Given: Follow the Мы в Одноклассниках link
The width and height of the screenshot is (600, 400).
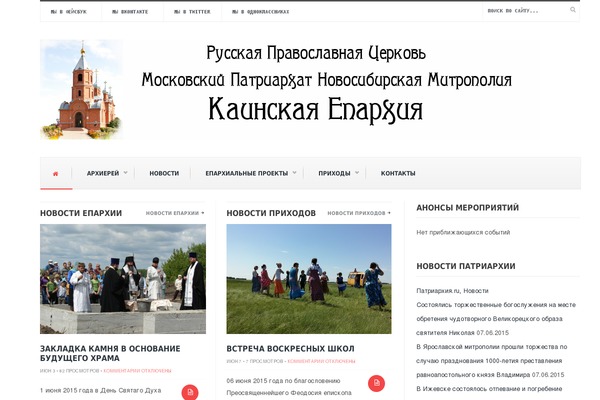Looking at the screenshot, I should 261,12.
